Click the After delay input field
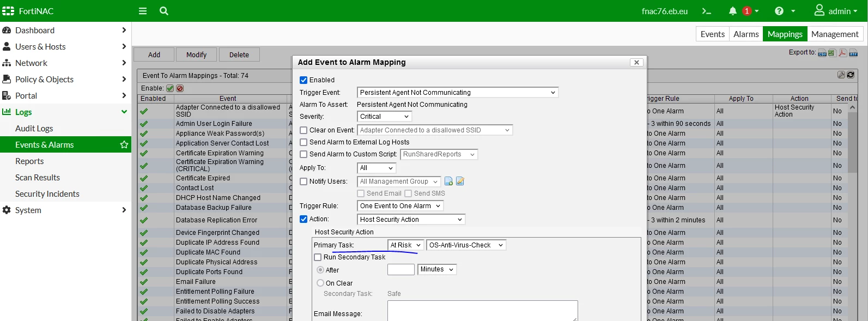868x321 pixels. (x=401, y=269)
